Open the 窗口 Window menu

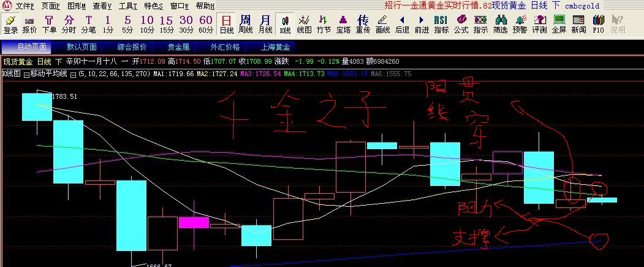click(180, 6)
